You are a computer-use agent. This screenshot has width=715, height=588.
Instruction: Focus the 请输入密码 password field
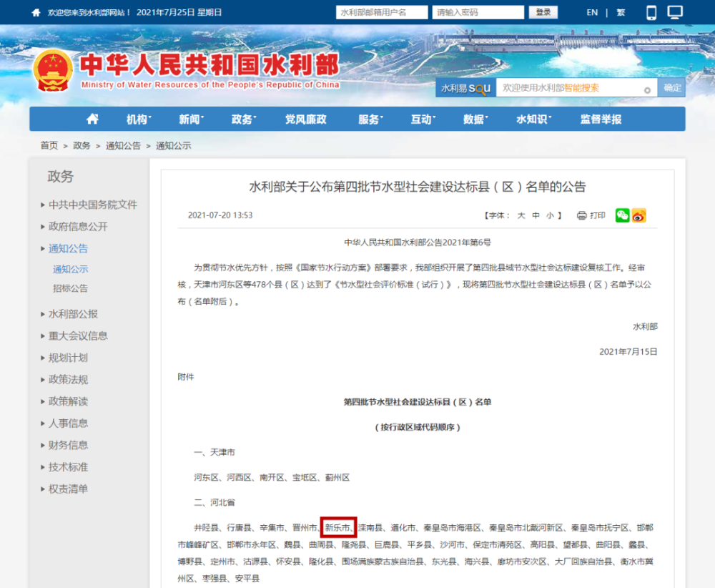coord(478,12)
